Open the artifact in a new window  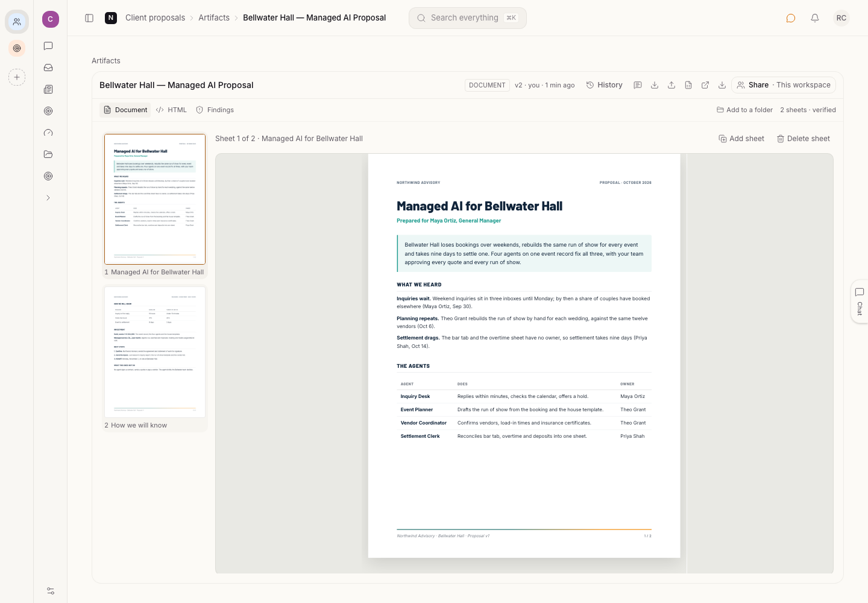pos(705,85)
